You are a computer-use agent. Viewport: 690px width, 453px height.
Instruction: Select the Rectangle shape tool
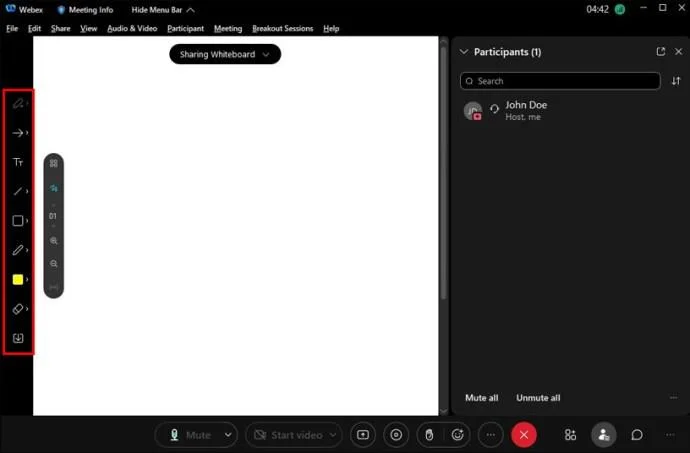pos(18,221)
